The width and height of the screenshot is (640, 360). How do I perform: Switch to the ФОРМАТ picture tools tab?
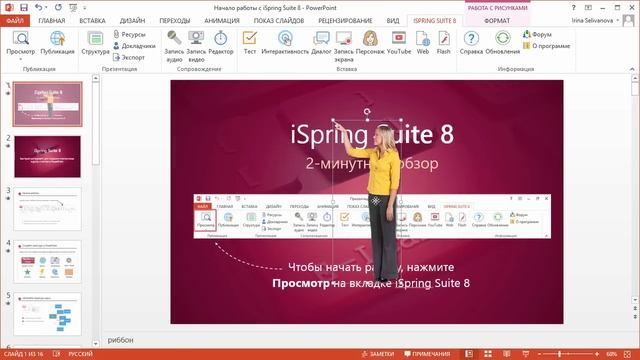[x=497, y=20]
